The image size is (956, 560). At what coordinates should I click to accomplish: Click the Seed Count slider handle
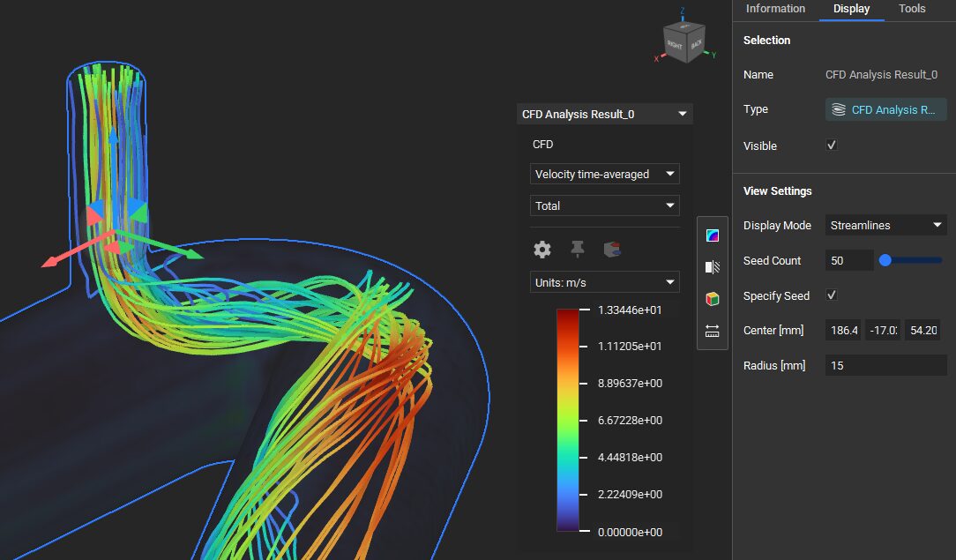[885, 260]
